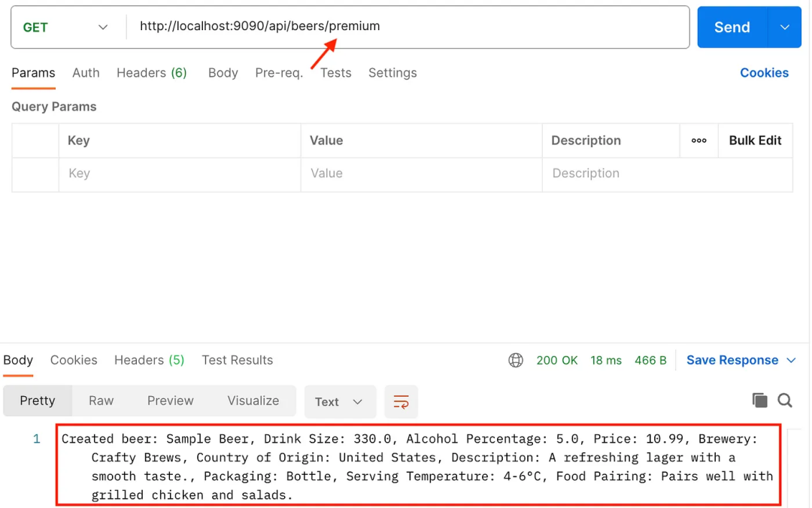The width and height of the screenshot is (812, 508).
Task: Open the Send options dropdown arrow
Action: pos(784,27)
